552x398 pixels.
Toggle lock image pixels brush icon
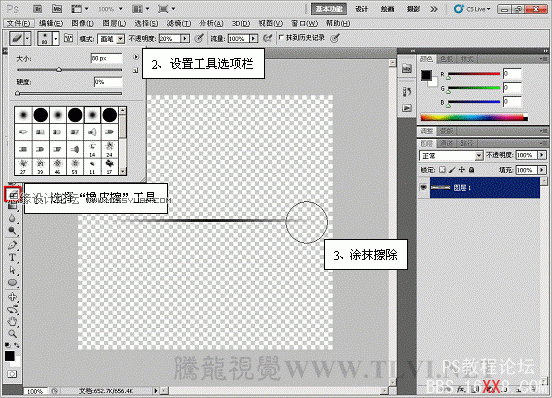coord(452,170)
